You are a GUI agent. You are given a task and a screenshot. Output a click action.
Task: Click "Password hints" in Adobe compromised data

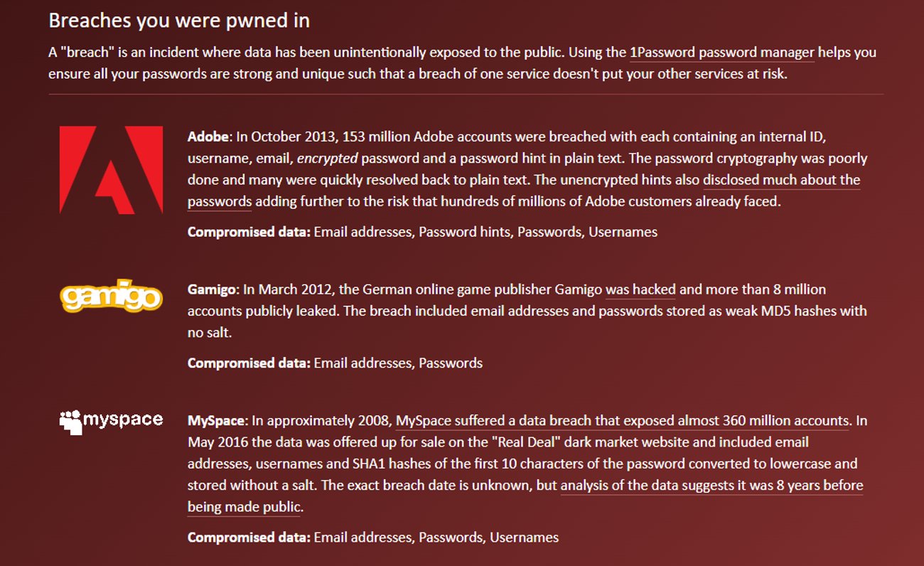point(465,232)
